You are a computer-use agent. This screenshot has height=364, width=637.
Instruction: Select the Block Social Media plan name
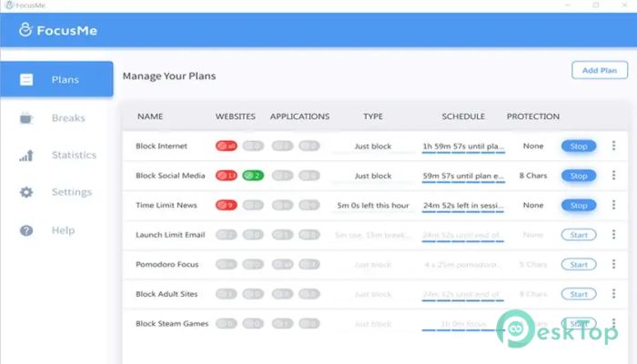pyautogui.click(x=170, y=176)
